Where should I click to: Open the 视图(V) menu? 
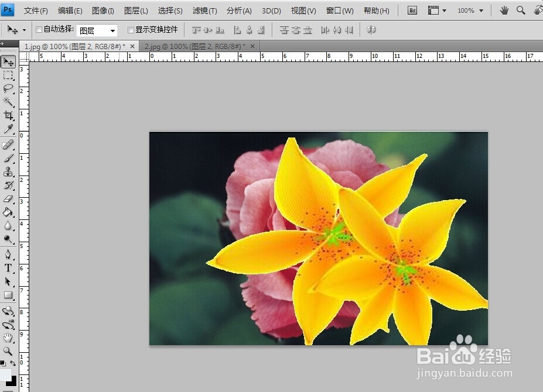(x=303, y=11)
